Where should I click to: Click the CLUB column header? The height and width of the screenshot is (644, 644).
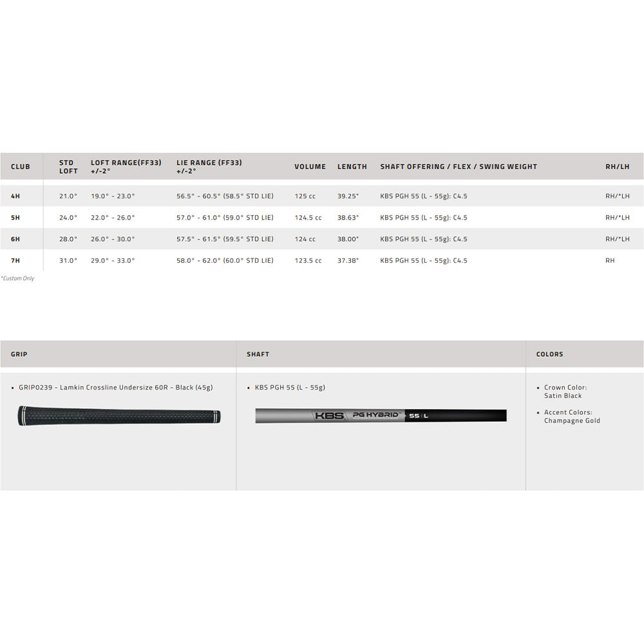coord(21,167)
